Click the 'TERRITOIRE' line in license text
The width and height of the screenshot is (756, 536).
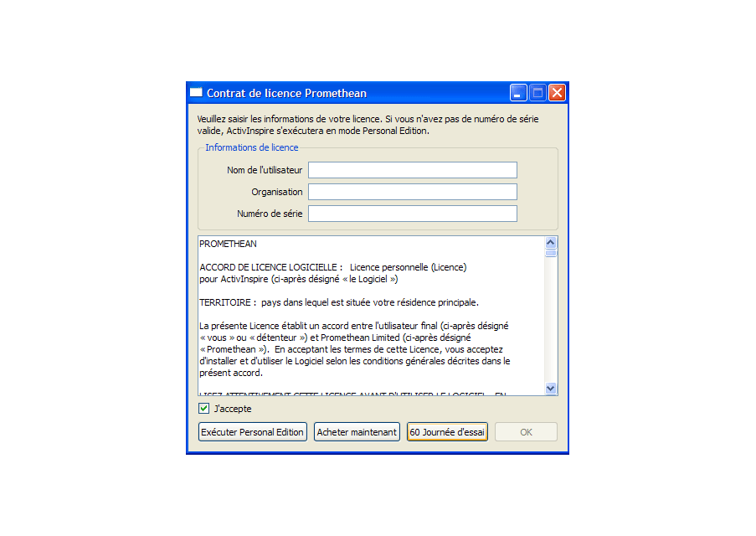tap(339, 302)
